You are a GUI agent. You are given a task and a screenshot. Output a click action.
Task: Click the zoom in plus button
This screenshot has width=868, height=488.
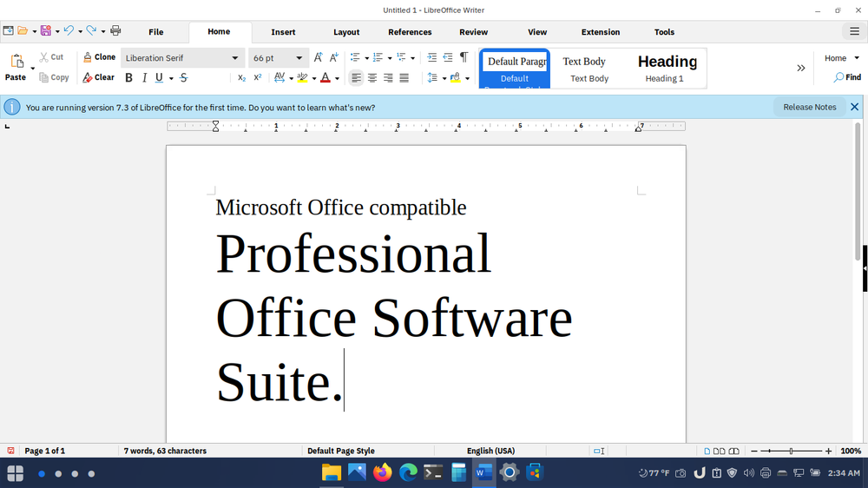828,451
